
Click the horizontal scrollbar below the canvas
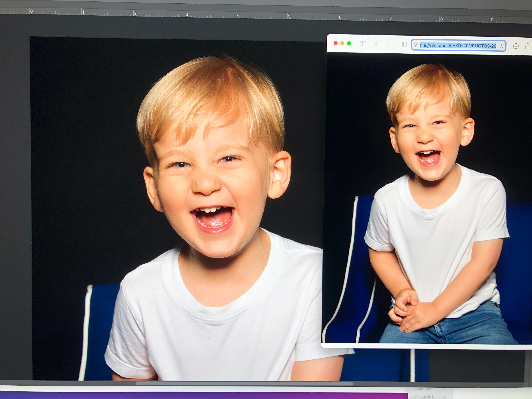pos(244,384)
